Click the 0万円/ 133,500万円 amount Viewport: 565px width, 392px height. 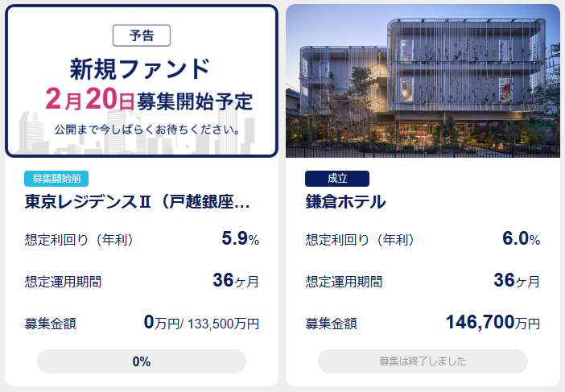click(201, 324)
